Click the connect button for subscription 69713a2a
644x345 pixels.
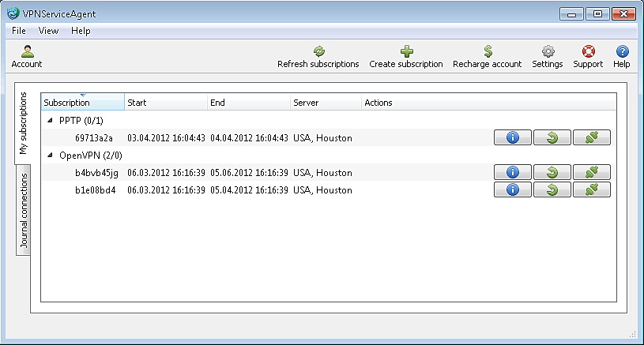(592, 137)
